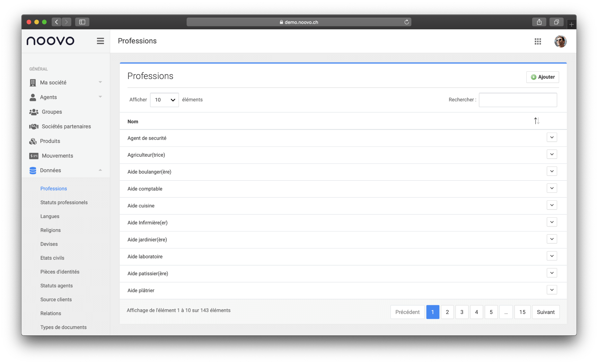Open the elements per page dropdown
Screen dimensions: 598x364
coord(164,100)
